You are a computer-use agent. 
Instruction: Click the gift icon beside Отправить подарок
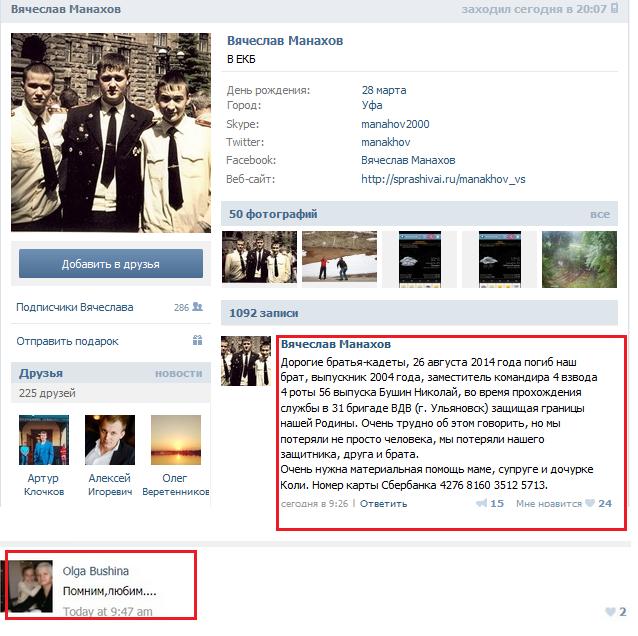pyautogui.click(x=197, y=340)
